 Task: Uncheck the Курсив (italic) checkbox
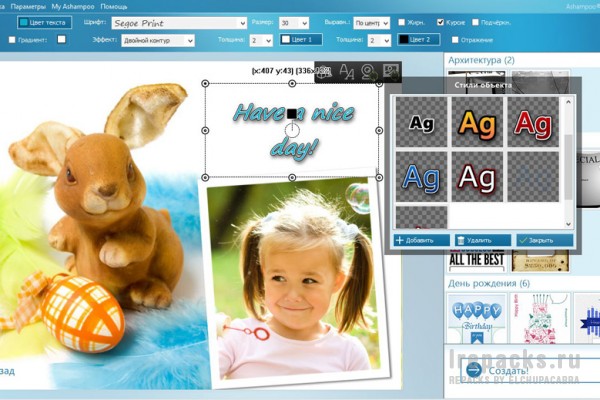pyautogui.click(x=440, y=22)
